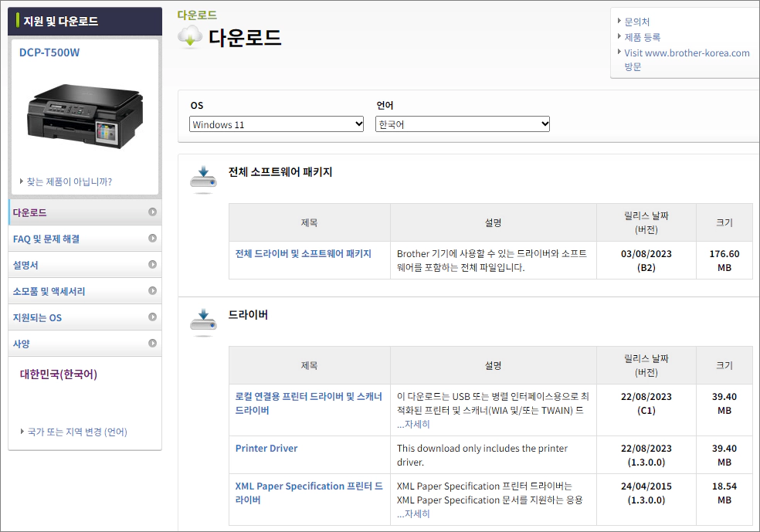Open XML Paper Specification 프린터 드라이버 link
Screen dimensions: 760x532
point(309,493)
